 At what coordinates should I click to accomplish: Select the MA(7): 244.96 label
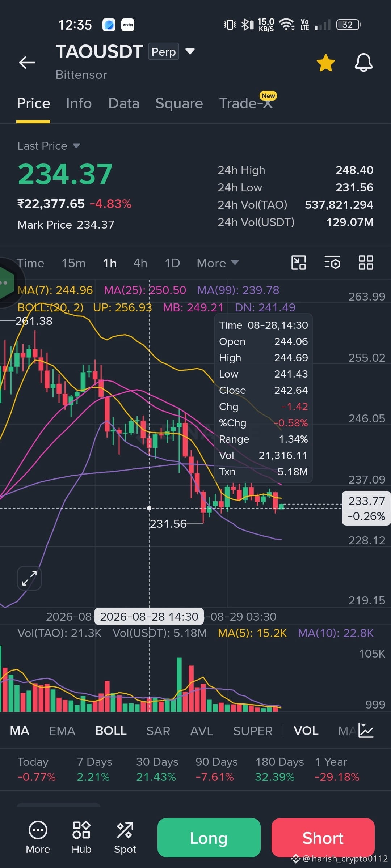coord(55,290)
